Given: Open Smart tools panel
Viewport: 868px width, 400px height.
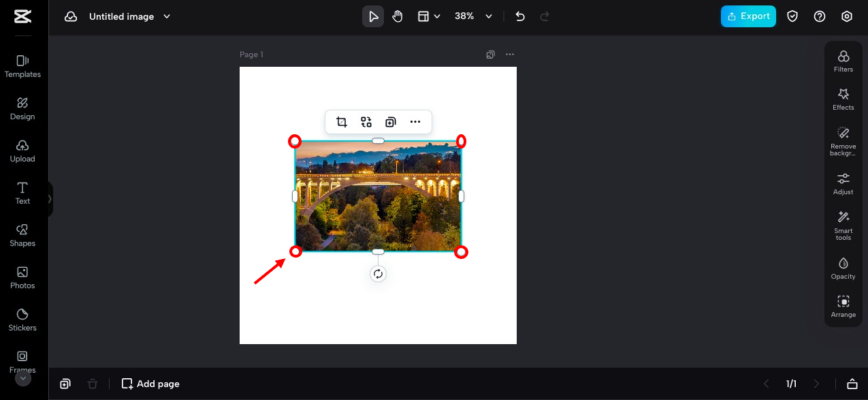Looking at the screenshot, I should (843, 226).
